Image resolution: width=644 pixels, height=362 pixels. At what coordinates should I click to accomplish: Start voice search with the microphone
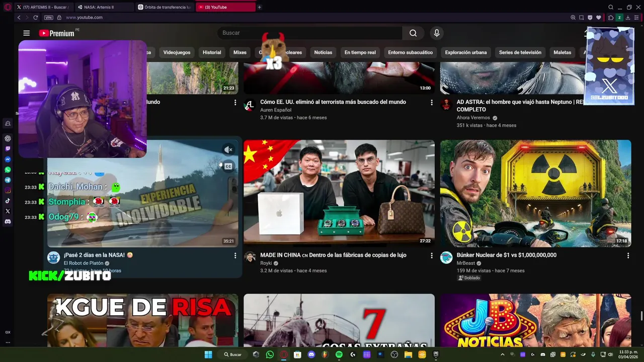pos(437,33)
